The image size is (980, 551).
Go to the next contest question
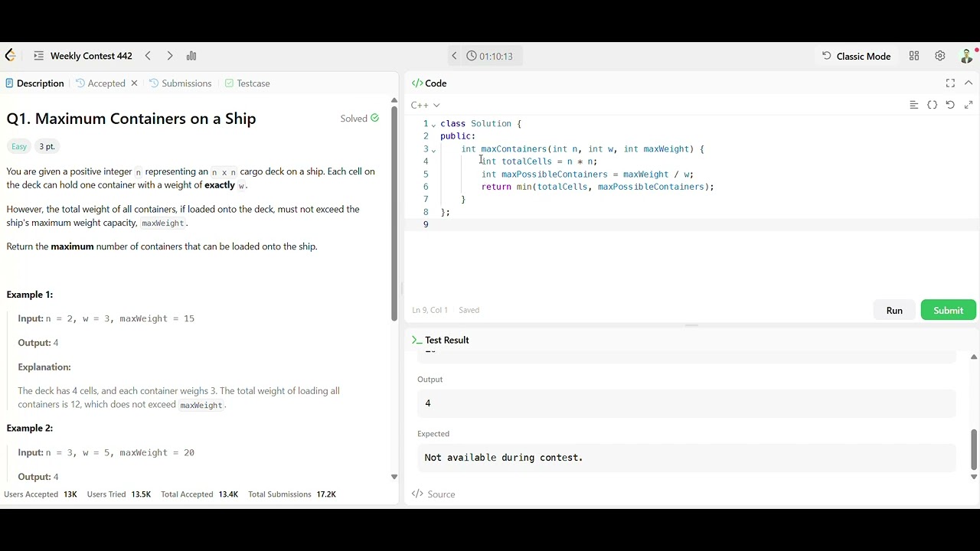point(170,56)
